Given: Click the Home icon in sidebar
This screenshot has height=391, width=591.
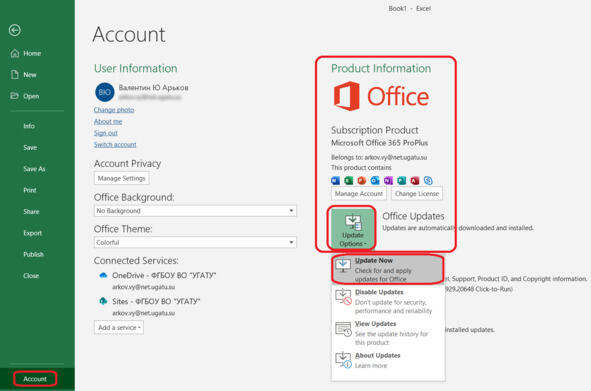Looking at the screenshot, I should tap(15, 53).
